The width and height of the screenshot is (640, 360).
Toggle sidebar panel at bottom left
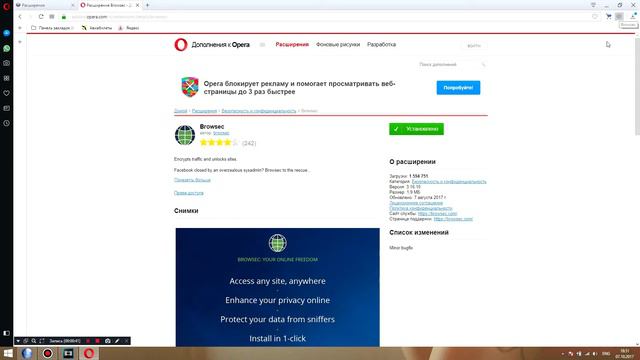tap(7, 333)
